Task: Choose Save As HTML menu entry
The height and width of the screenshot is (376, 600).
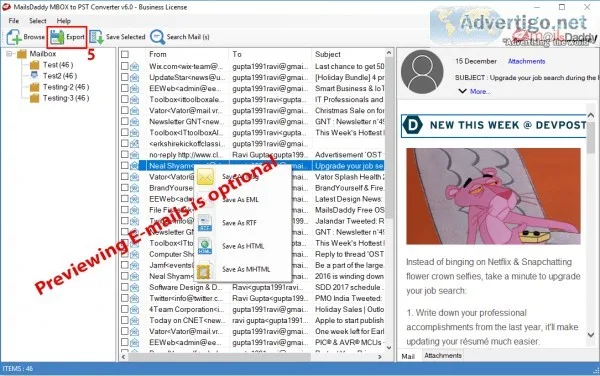Action: point(243,246)
